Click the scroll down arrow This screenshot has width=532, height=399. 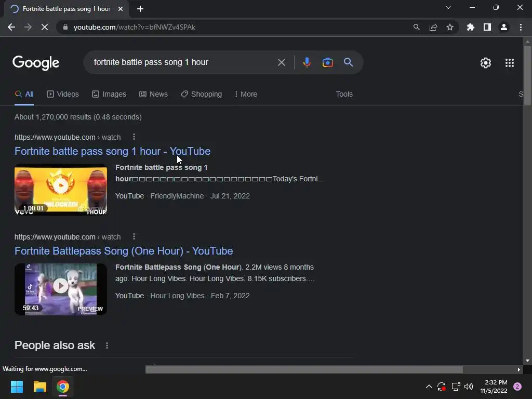[527, 361]
